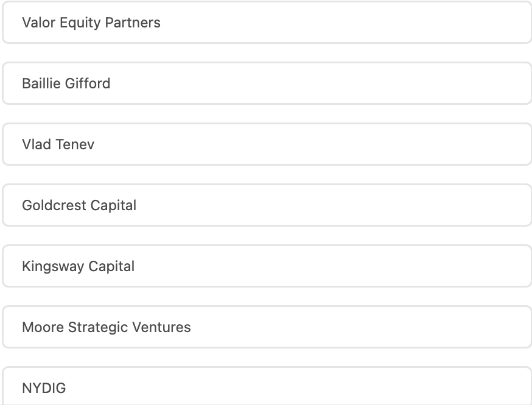Click the "Kingsway Capital" text label
Viewport: 532px width, 407px height.
coord(79,266)
